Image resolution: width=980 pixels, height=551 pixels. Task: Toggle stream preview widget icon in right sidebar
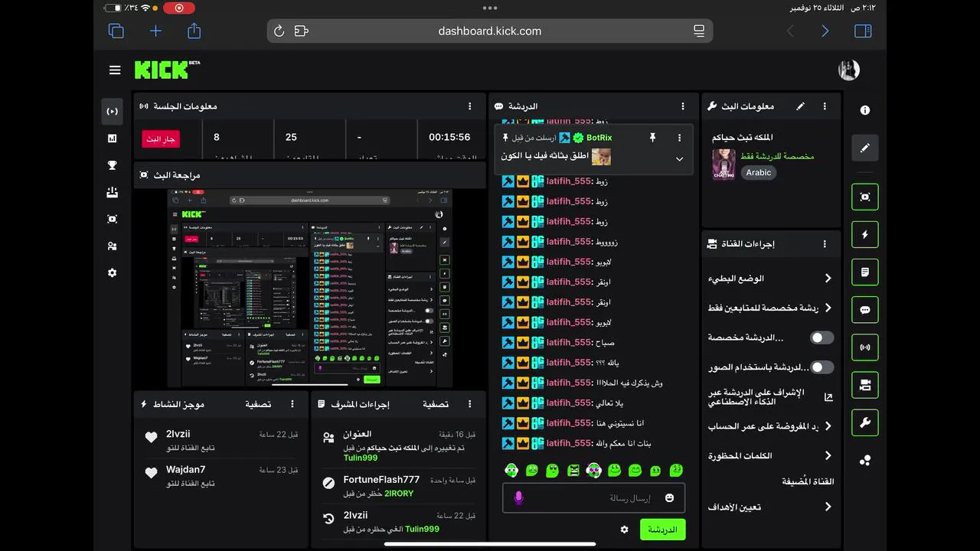[x=865, y=197]
